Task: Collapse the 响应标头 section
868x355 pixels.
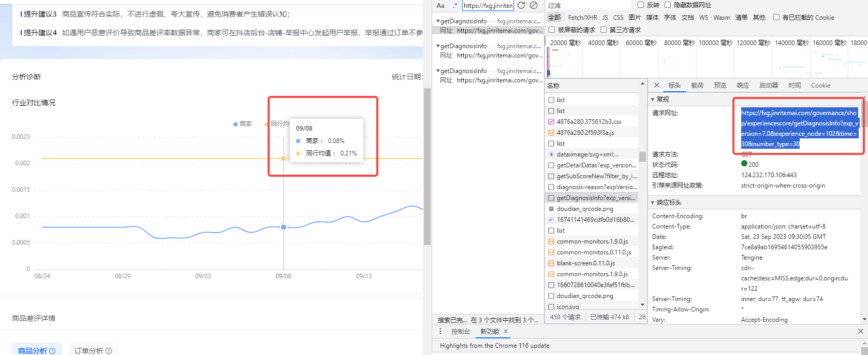Action: [653, 203]
